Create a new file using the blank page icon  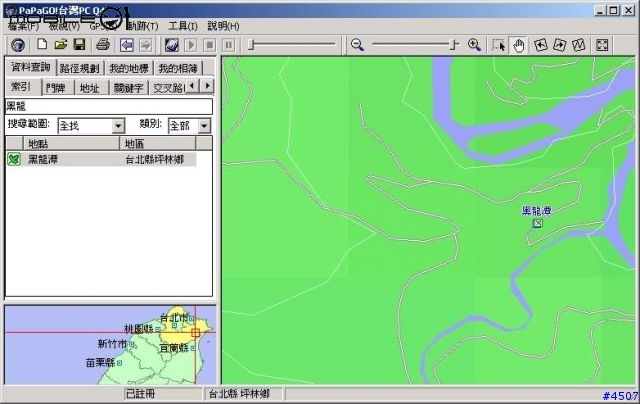tap(42, 44)
